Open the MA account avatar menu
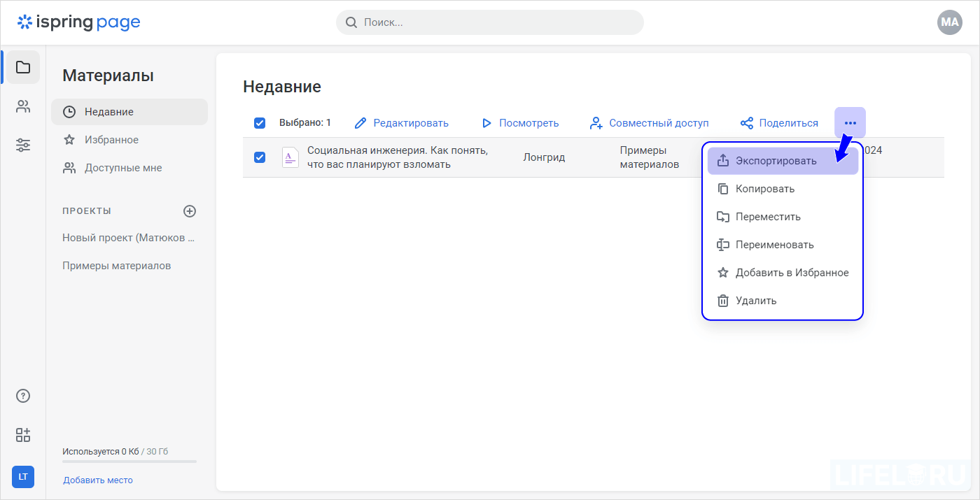The width and height of the screenshot is (980, 500). tap(949, 22)
